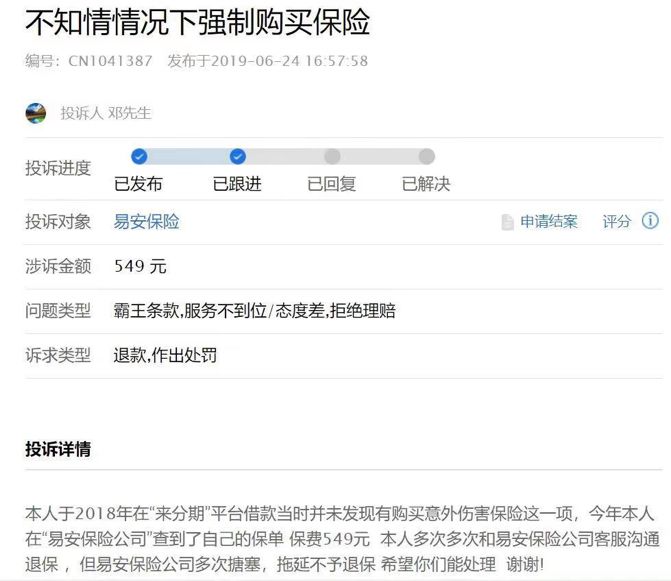Click the document icon beside 申请结案
This screenshot has width=671, height=581.
[x=508, y=222]
